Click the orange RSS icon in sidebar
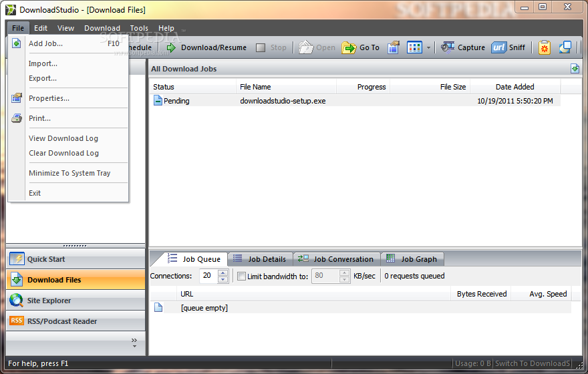Screen dimensions: 588x374 click(17, 321)
